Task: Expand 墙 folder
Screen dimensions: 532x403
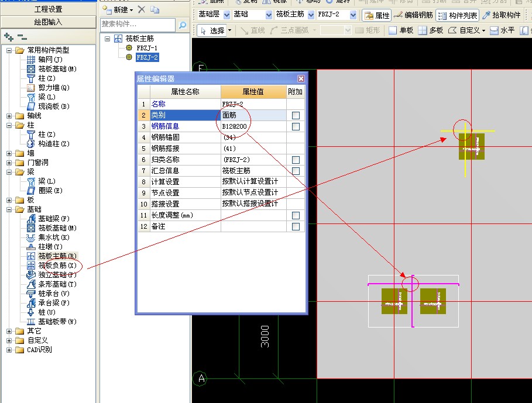Action: click(x=9, y=154)
